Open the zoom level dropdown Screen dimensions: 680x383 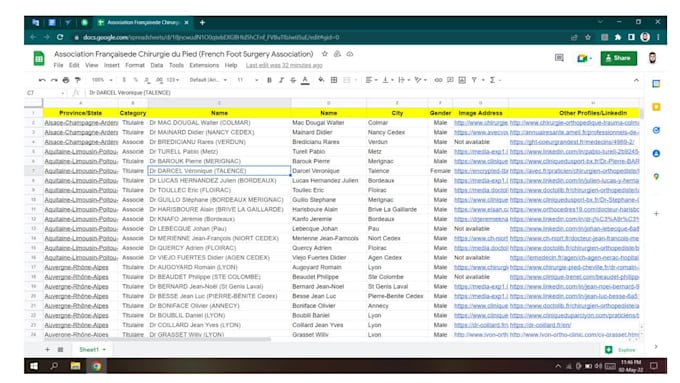(102, 80)
